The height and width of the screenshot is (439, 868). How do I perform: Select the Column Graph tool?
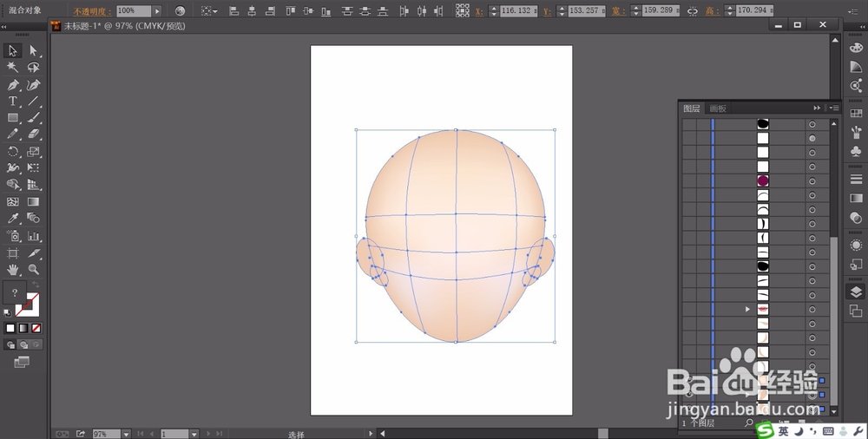33,236
